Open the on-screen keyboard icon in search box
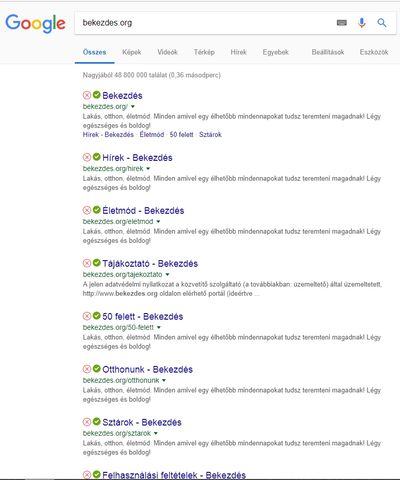 click(x=342, y=23)
